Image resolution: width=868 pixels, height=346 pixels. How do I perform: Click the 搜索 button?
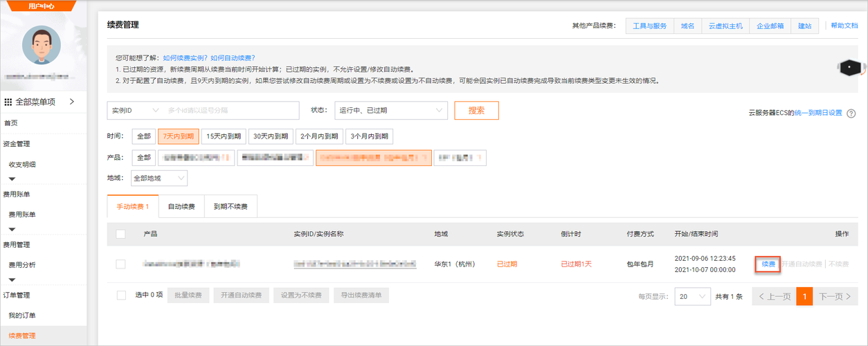click(x=476, y=110)
